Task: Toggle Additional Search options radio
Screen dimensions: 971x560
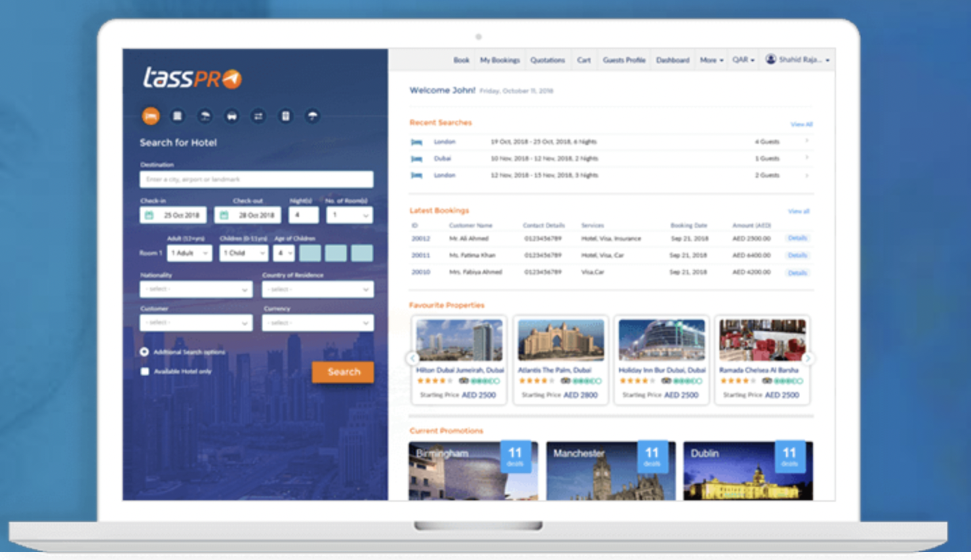Action: 144,352
